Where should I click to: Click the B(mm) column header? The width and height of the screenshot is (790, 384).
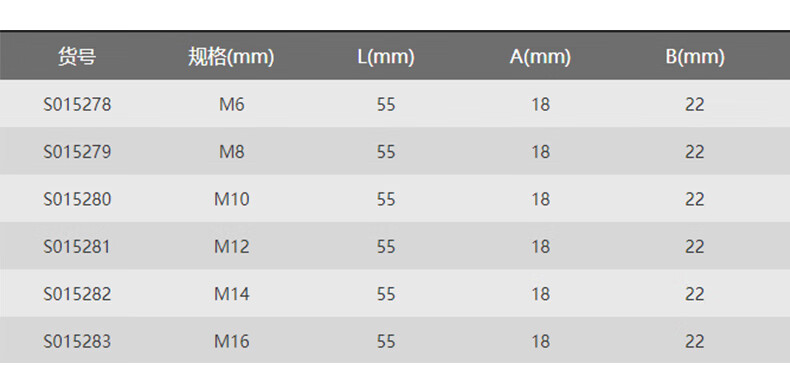tap(695, 57)
